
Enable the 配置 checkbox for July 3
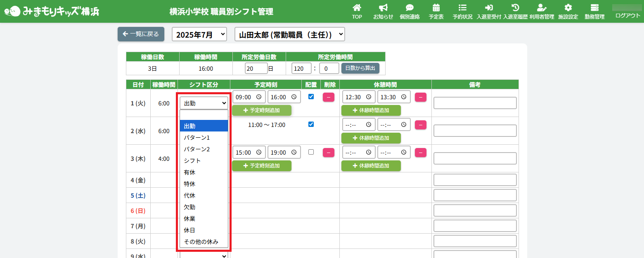click(x=311, y=152)
